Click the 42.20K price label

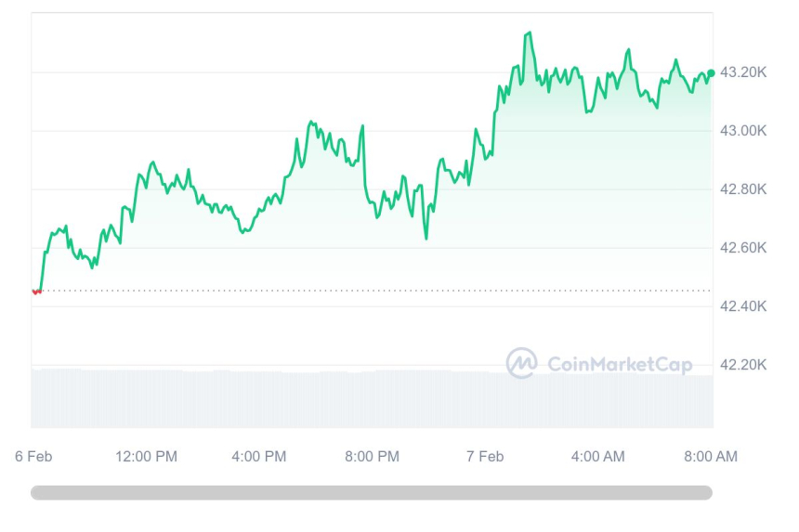click(743, 365)
